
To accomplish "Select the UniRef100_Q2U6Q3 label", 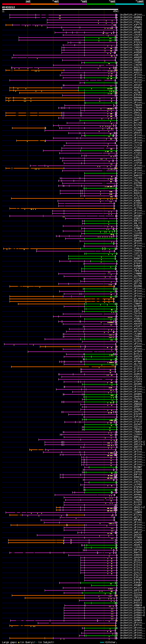I will point(131,168).
